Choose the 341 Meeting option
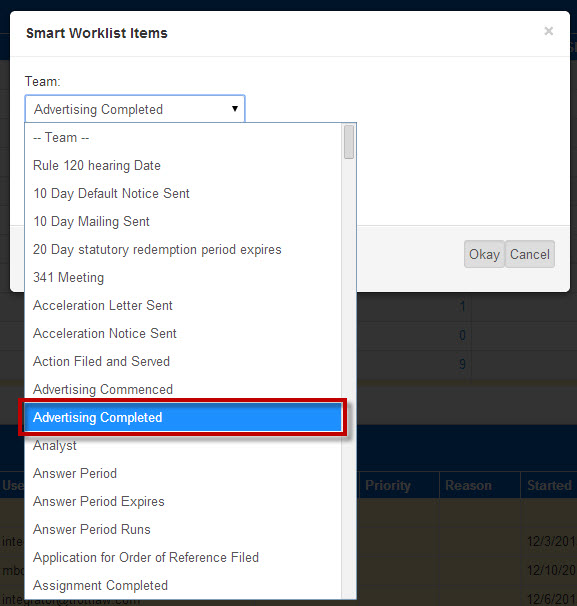Viewport: 577px width, 606px height. pos(183,277)
